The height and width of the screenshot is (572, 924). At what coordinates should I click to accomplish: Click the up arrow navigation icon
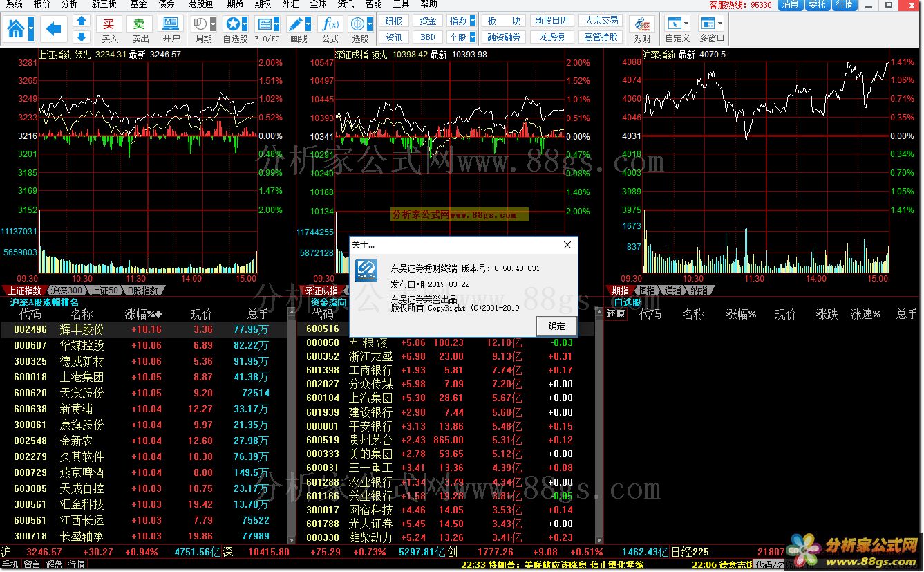pos(82,21)
